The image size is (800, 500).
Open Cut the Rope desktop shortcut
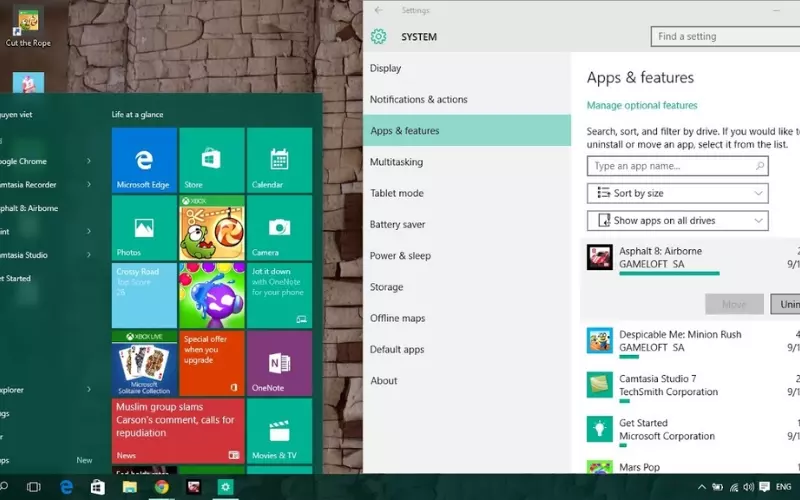[x=28, y=28]
